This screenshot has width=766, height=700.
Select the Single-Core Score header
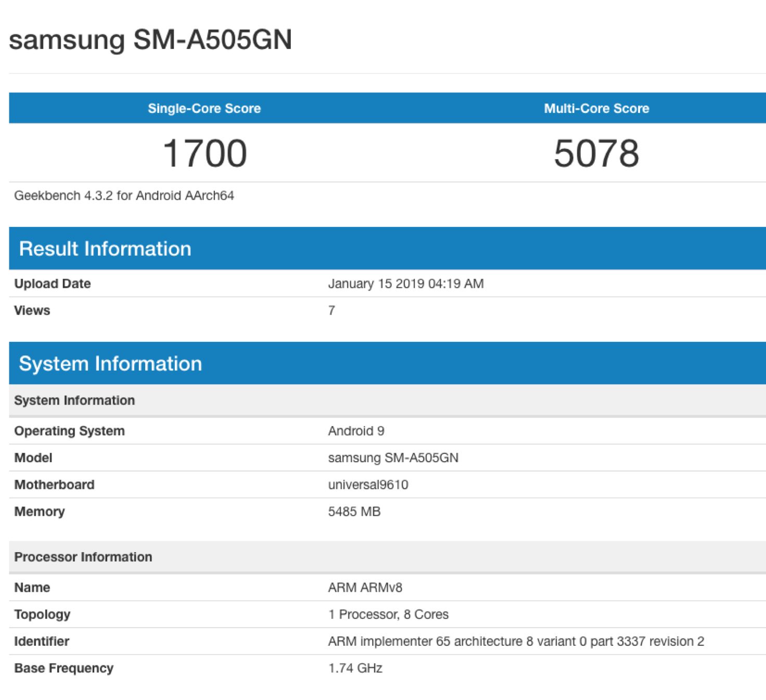[204, 108]
